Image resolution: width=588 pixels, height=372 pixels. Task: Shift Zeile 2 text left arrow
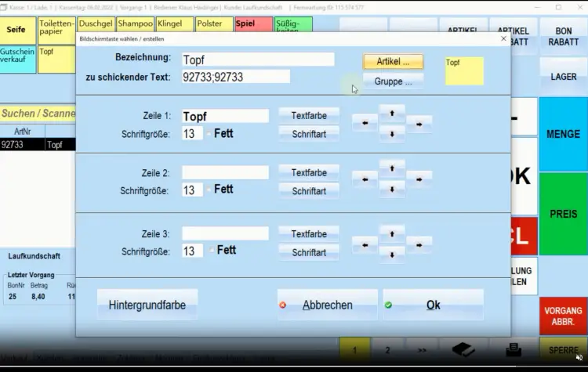(x=365, y=180)
